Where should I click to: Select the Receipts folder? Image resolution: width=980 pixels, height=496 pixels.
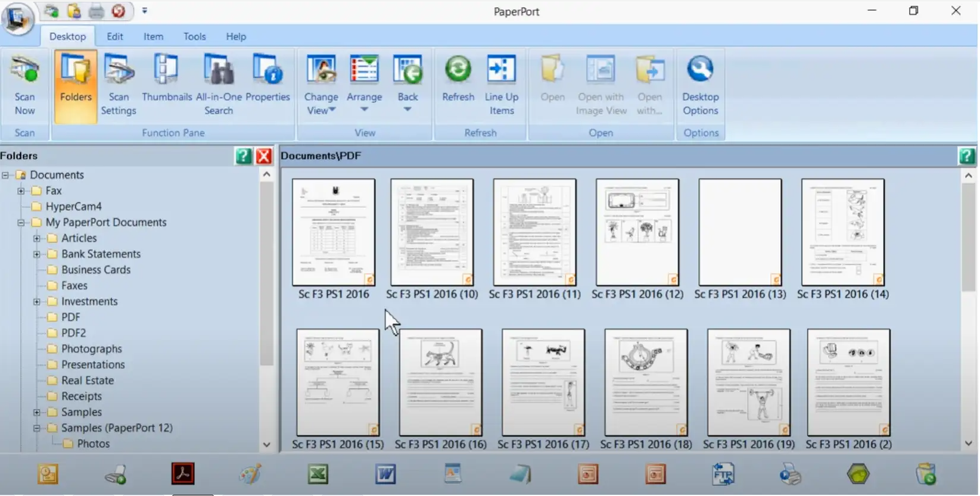pyautogui.click(x=81, y=397)
